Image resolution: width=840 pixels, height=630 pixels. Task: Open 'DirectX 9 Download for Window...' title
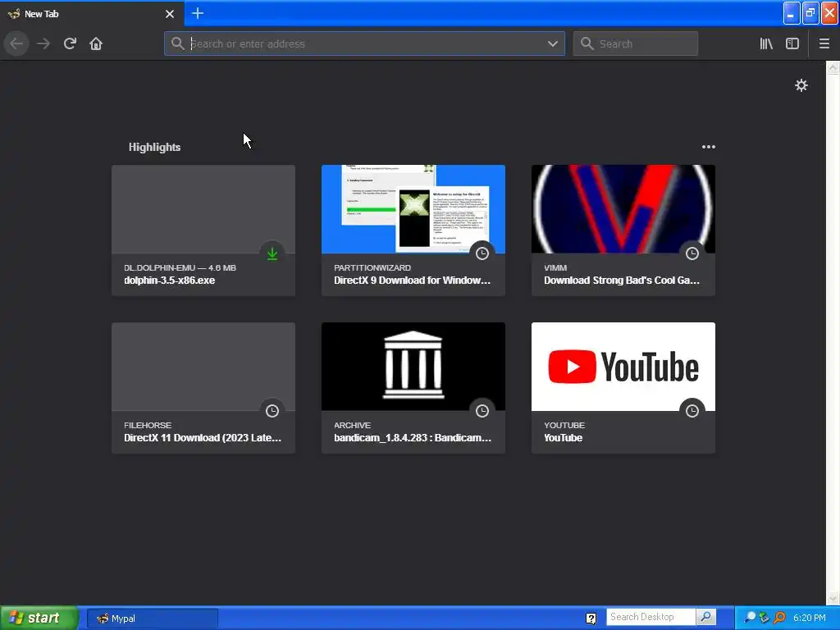[x=412, y=281]
